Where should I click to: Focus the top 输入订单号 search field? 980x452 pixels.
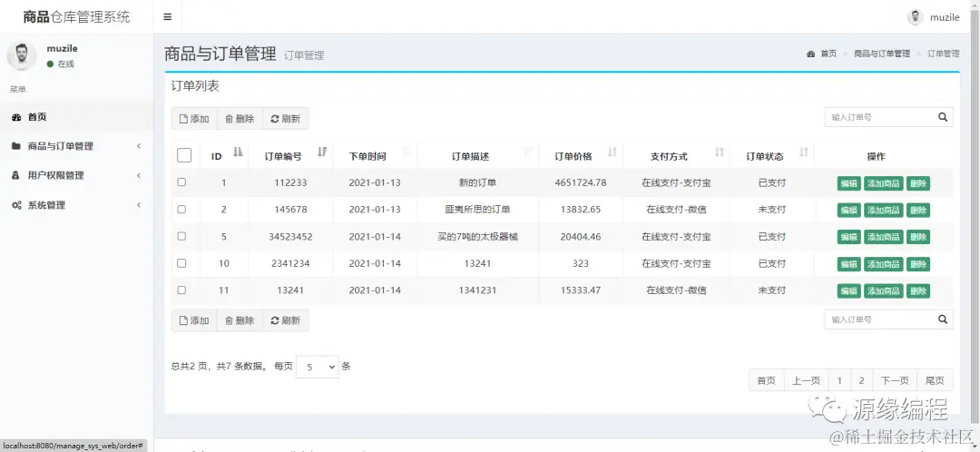(x=878, y=117)
